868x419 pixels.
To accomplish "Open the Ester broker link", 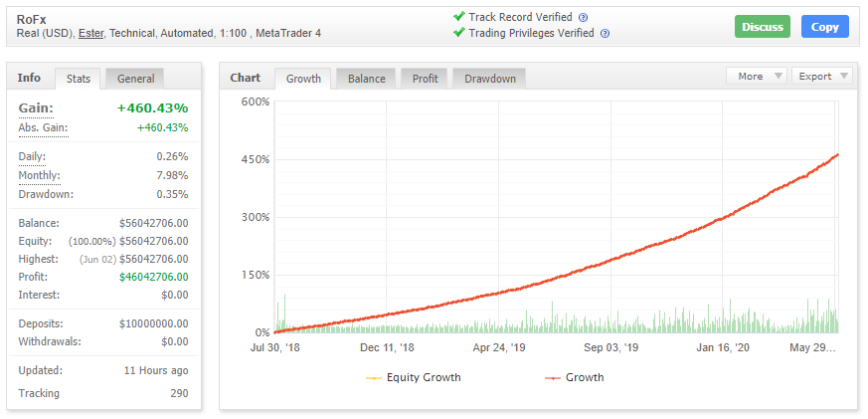I will pyautogui.click(x=90, y=33).
